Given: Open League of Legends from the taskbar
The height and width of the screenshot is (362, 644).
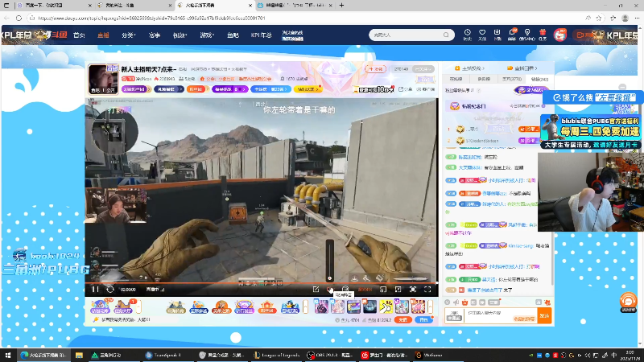Looking at the screenshot, I should click(x=277, y=355).
